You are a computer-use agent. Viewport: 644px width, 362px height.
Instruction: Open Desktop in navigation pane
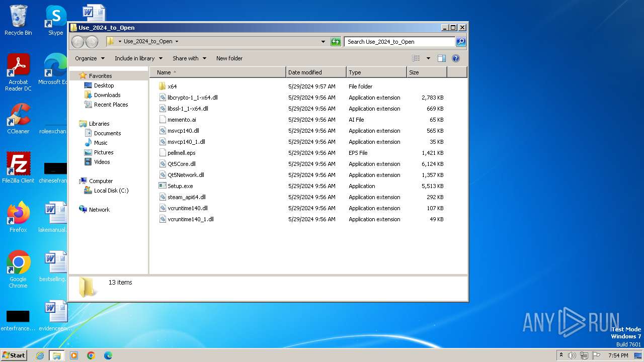pyautogui.click(x=104, y=85)
